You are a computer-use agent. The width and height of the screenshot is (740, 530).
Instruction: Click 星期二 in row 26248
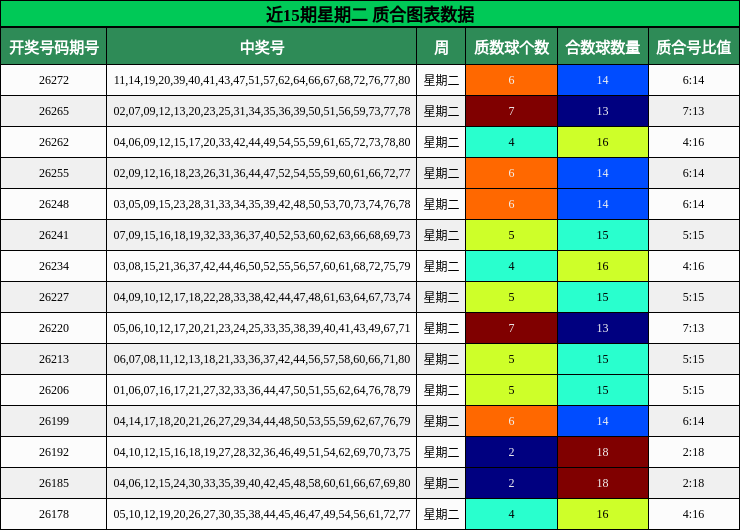441,204
